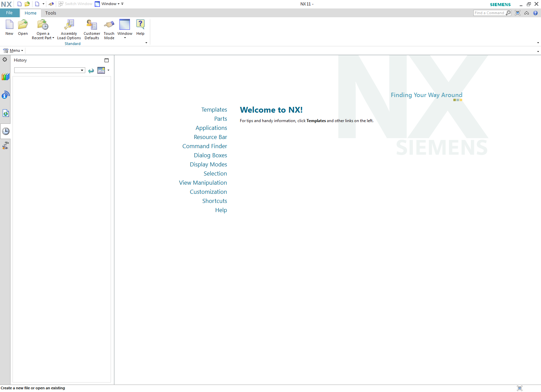Toggle Touch Mode

click(109, 25)
